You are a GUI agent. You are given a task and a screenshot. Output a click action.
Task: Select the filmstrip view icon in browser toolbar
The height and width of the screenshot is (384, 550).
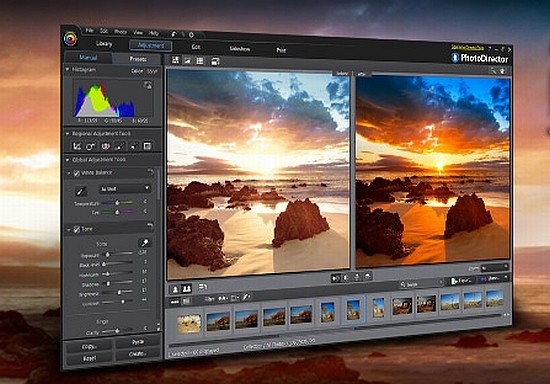(x=175, y=302)
